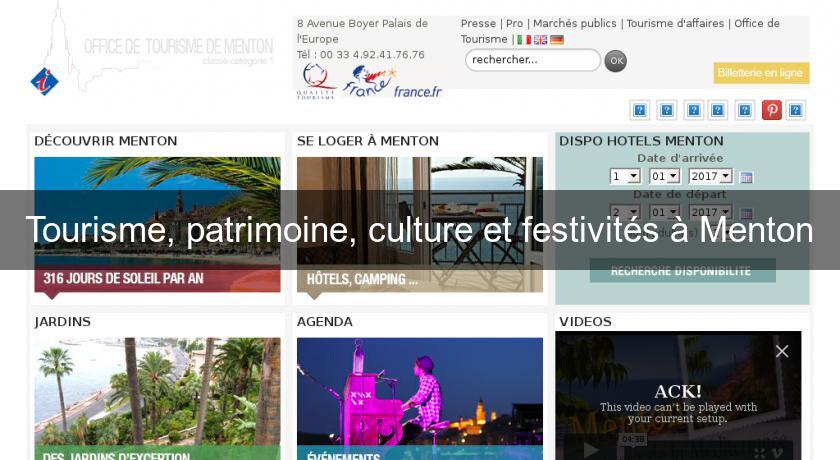The image size is (840, 460).
Task: Switch language with the British flag
Action: tap(541, 40)
